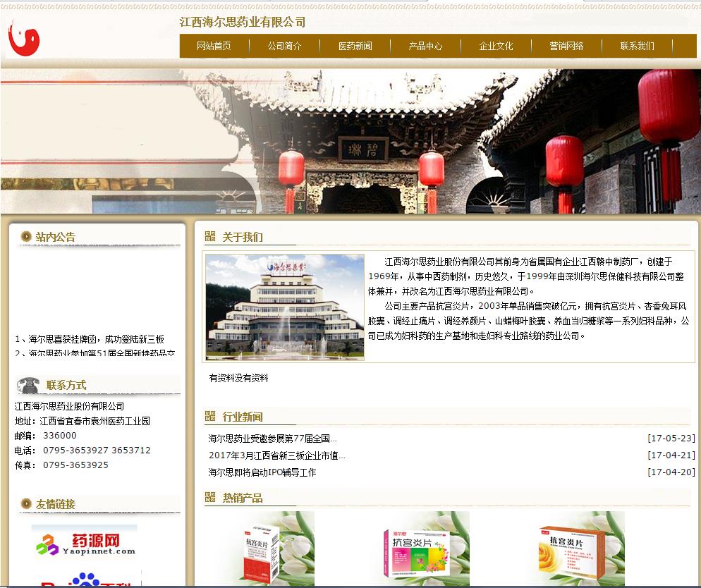Open news 海尔思药业受邀参展第77届全国...
701x588 pixels.
click(273, 439)
